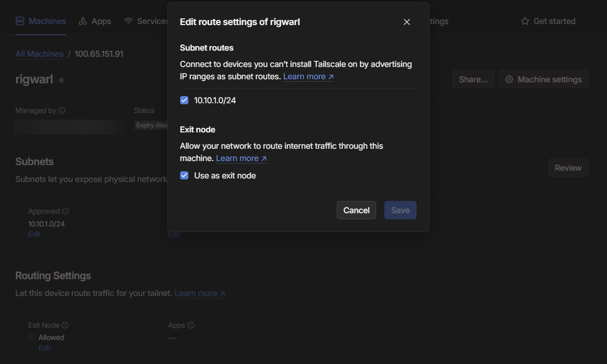Click the Cancel button in dialog
The image size is (607, 364).
tap(356, 210)
